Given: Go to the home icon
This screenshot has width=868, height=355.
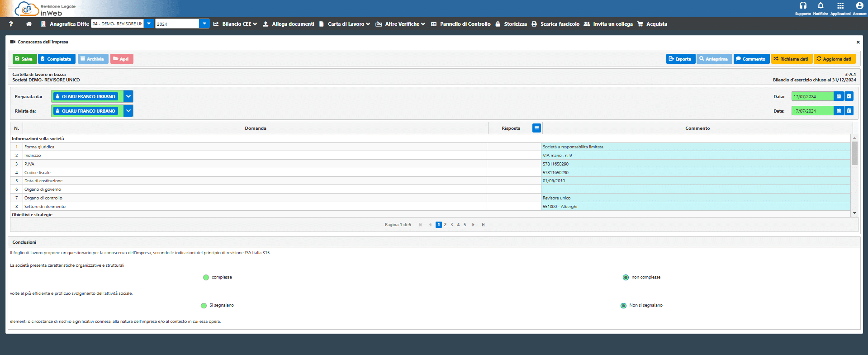Looking at the screenshot, I should coord(29,24).
